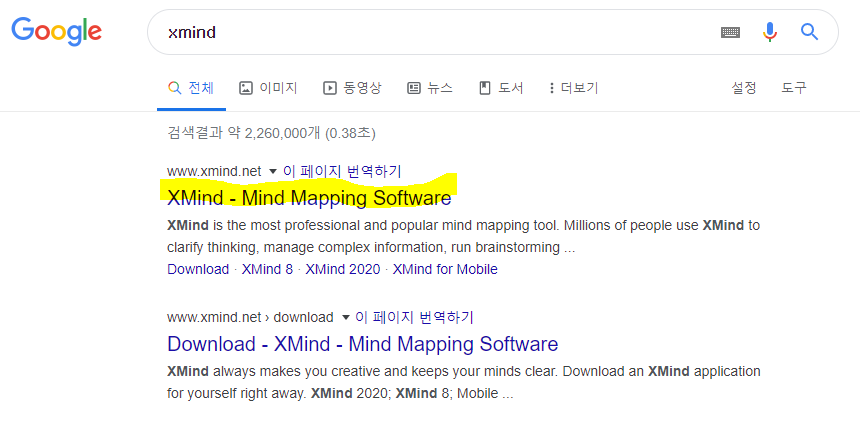
Task: Switch to the 이미지 tab
Action: (x=268, y=88)
